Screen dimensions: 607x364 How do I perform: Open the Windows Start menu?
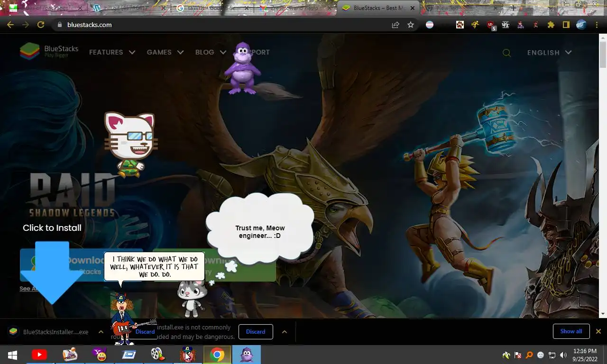tap(13, 355)
